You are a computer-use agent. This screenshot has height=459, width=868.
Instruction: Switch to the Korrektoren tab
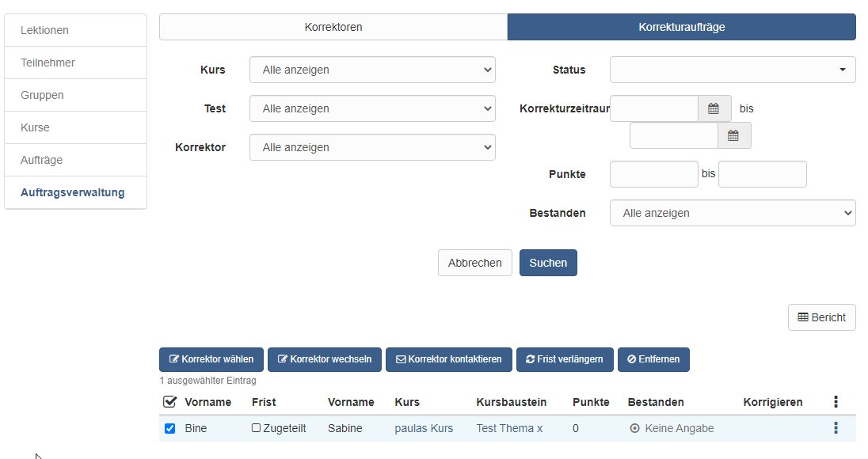pos(333,26)
